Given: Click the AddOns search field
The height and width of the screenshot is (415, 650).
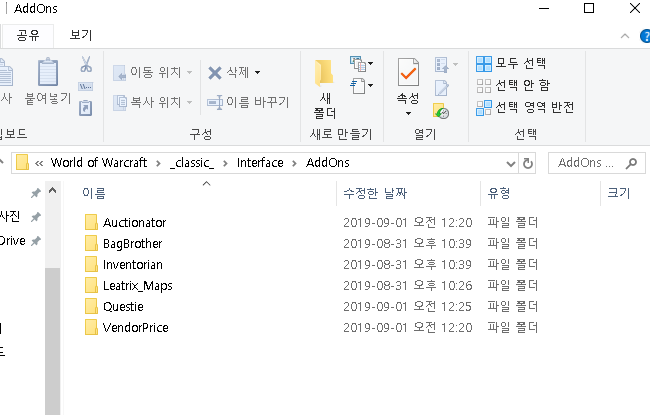Looking at the screenshot, I should click(x=596, y=163).
